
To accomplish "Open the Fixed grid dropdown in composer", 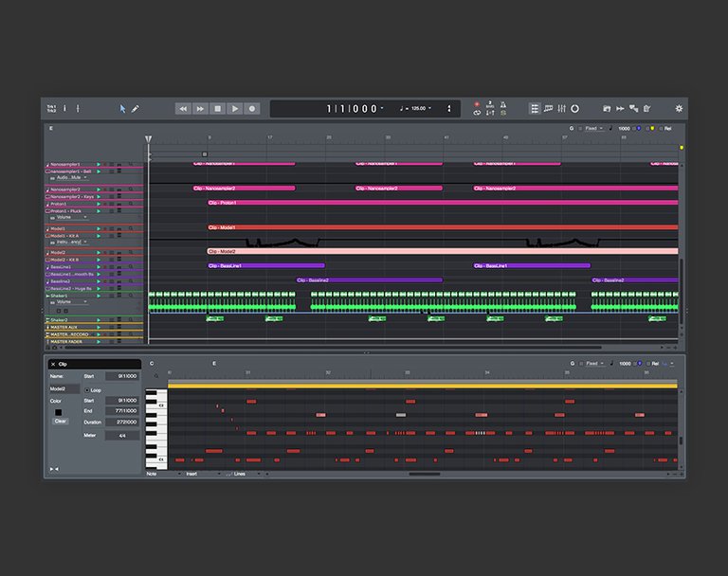I will click(593, 129).
